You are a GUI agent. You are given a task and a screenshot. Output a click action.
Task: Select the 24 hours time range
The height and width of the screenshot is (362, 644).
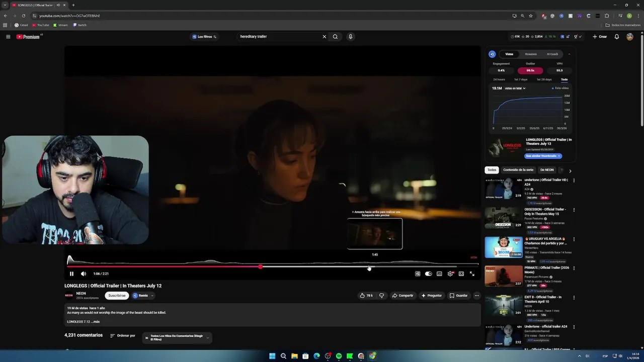pyautogui.click(x=499, y=79)
